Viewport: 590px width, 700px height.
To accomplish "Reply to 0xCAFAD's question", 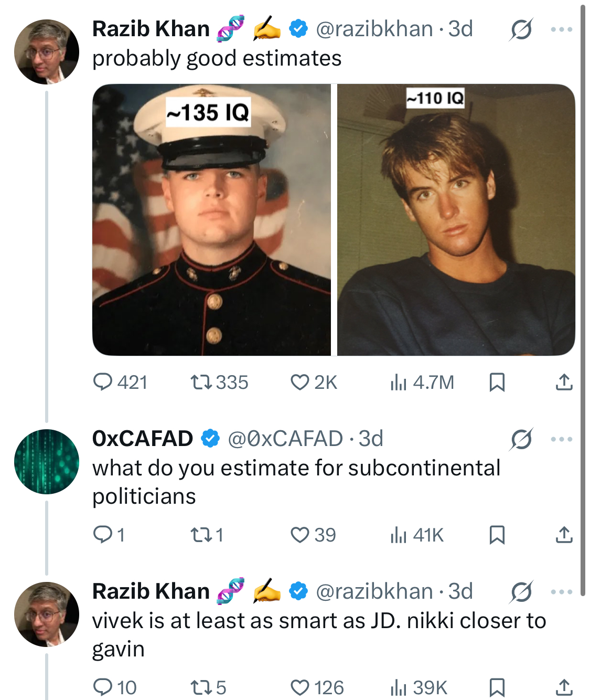I will tap(103, 535).
